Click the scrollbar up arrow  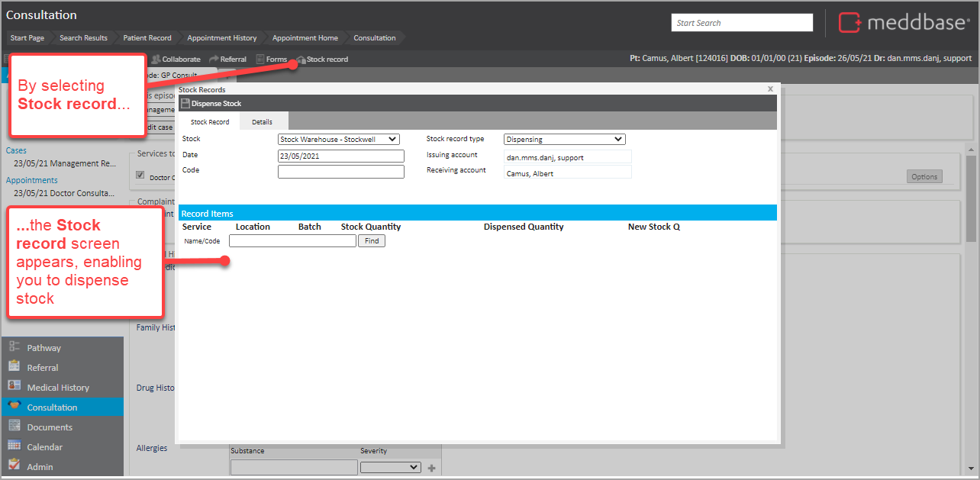pyautogui.click(x=971, y=149)
